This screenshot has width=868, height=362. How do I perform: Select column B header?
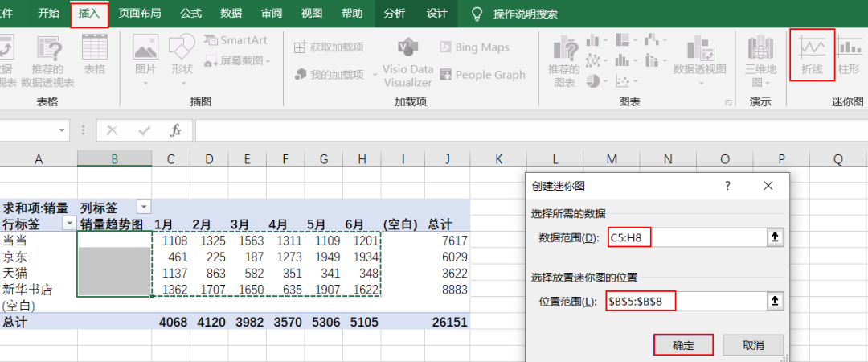(x=115, y=159)
